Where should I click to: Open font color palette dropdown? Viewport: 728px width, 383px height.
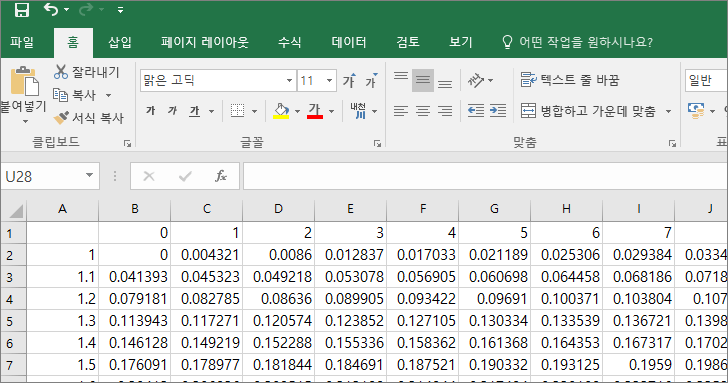point(331,111)
